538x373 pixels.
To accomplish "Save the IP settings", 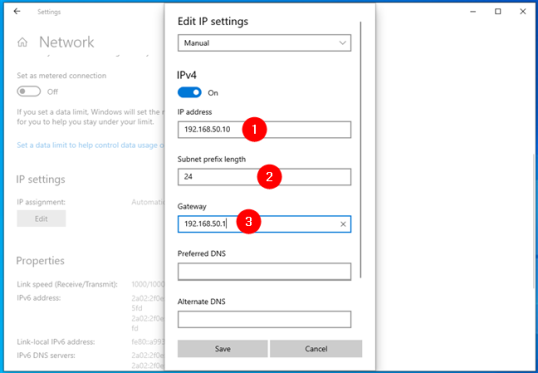I will point(222,349).
